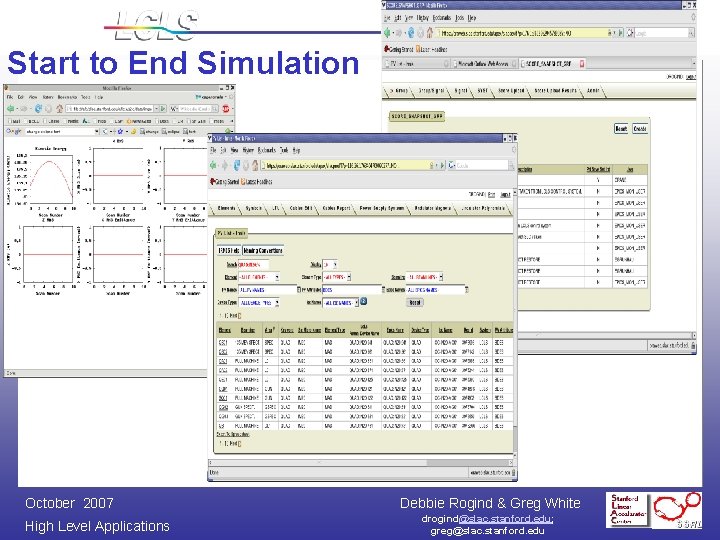Click the Go arrow beside the SCORE window's address bar

point(621,33)
